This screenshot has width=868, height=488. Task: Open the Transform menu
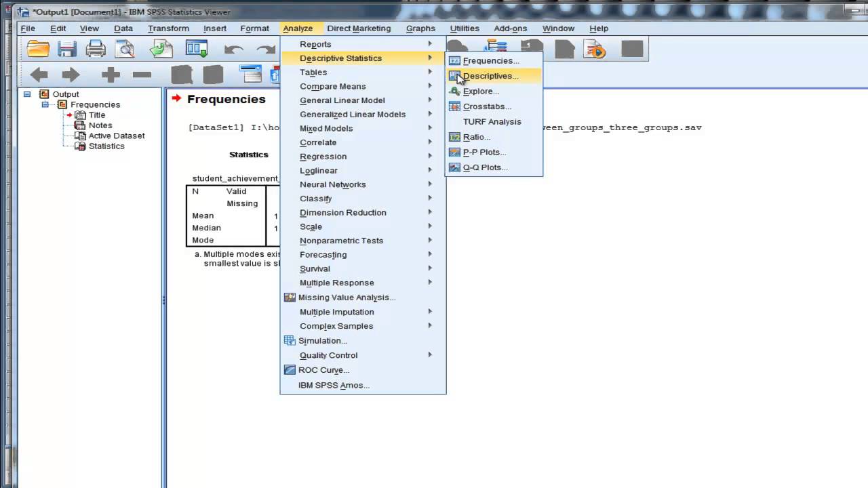point(168,28)
